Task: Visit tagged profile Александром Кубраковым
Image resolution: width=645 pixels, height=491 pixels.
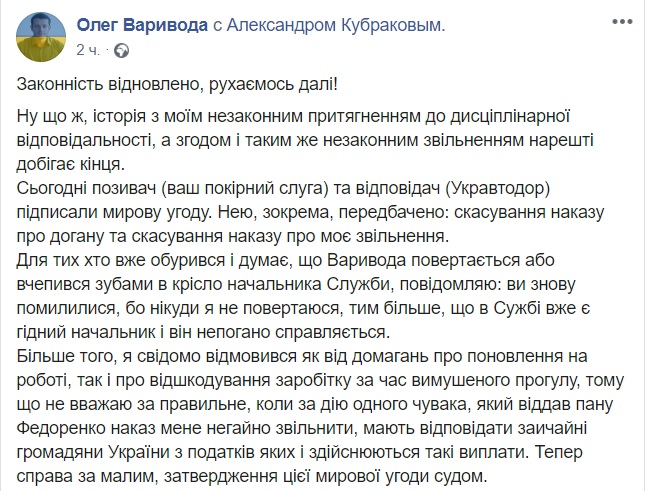Action: coord(339,24)
